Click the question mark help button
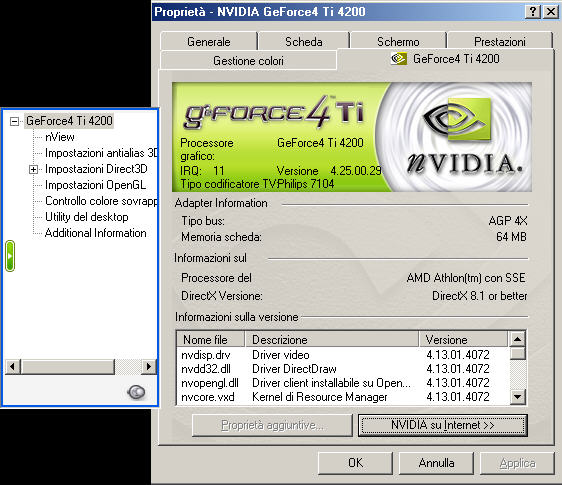Viewport: 562px width, 485px height. point(533,12)
